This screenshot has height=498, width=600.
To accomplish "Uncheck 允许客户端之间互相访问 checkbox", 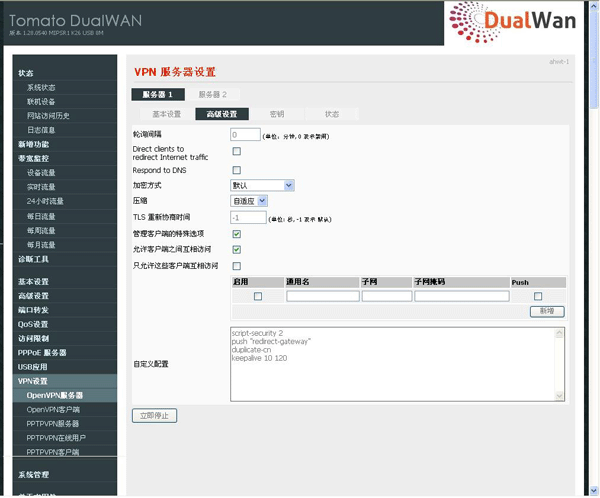I will pyautogui.click(x=236, y=250).
